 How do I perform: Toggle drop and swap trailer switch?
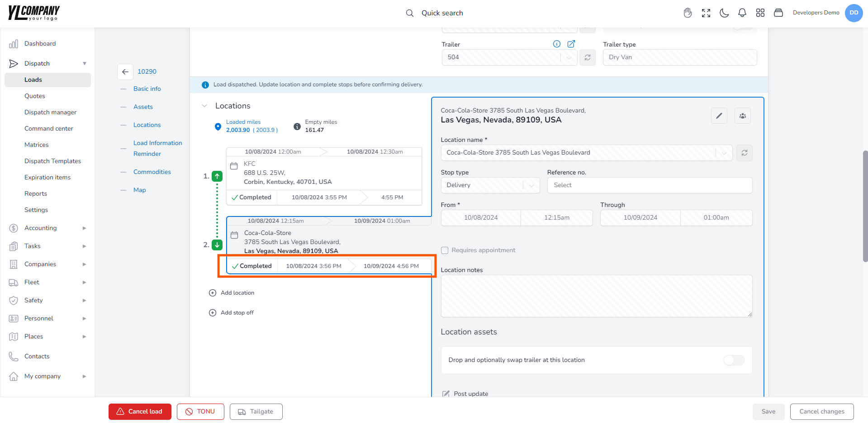pyautogui.click(x=734, y=360)
